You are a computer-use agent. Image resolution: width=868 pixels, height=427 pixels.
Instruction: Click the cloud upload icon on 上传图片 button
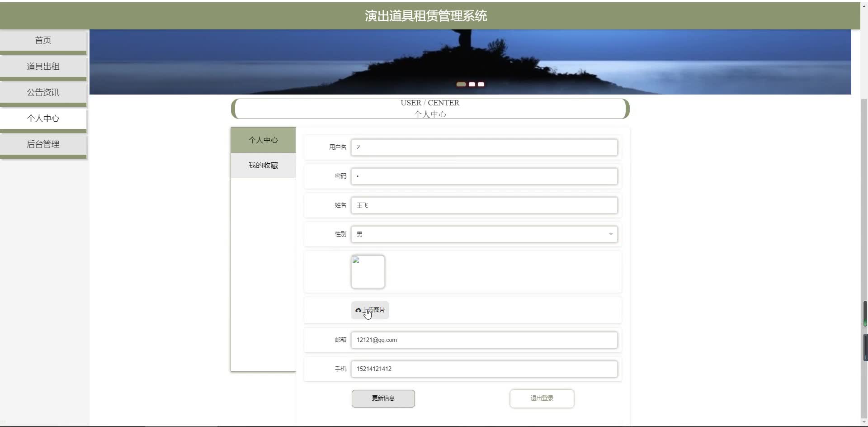pos(359,310)
